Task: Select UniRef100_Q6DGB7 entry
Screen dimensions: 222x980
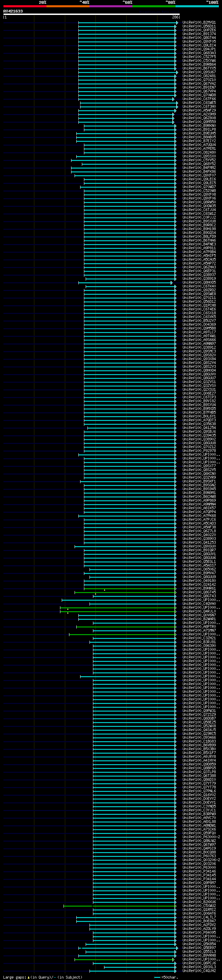Action: coord(199,718)
